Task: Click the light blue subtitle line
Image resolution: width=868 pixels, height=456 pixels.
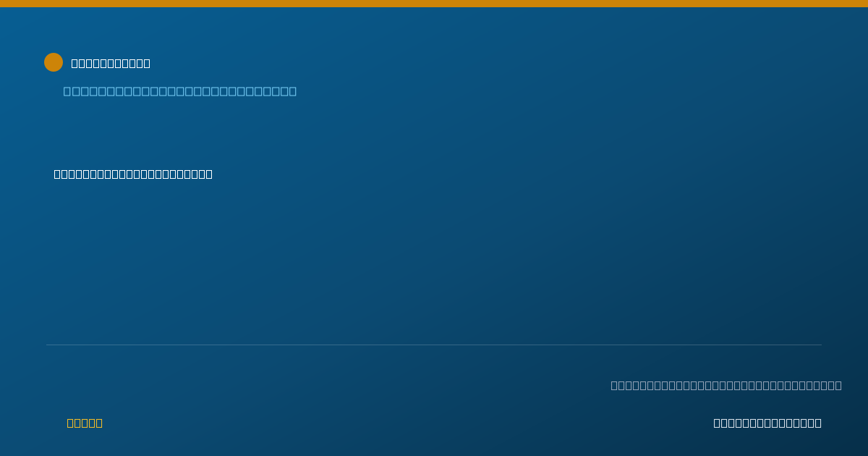Action: tap(180, 91)
